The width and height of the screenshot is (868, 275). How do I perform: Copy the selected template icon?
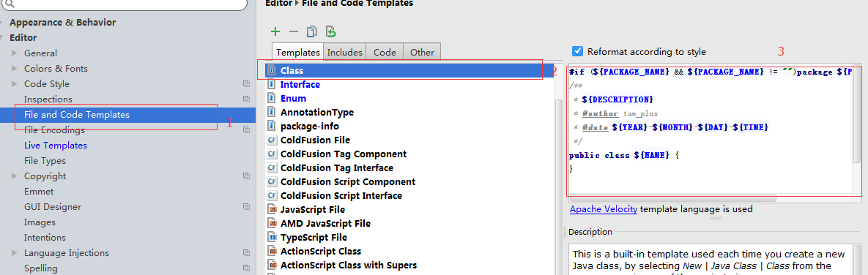point(311,32)
